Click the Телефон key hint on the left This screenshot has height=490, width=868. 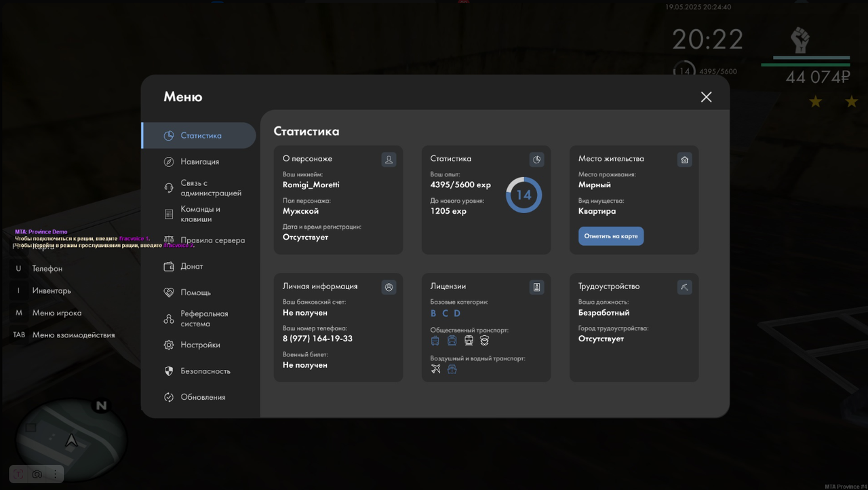[39, 269]
